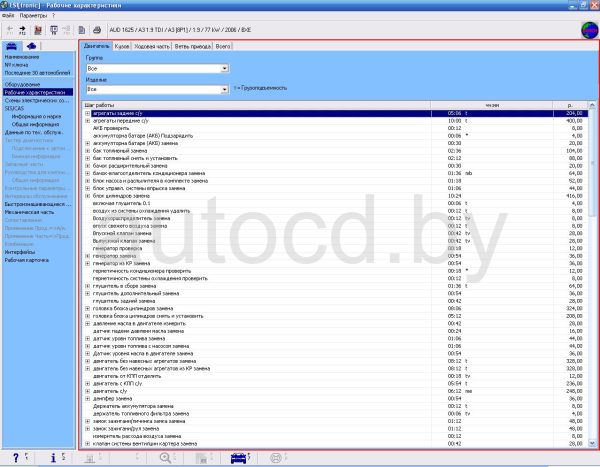
Task: Select the car tab icon in sidebar
Action: 11,46
